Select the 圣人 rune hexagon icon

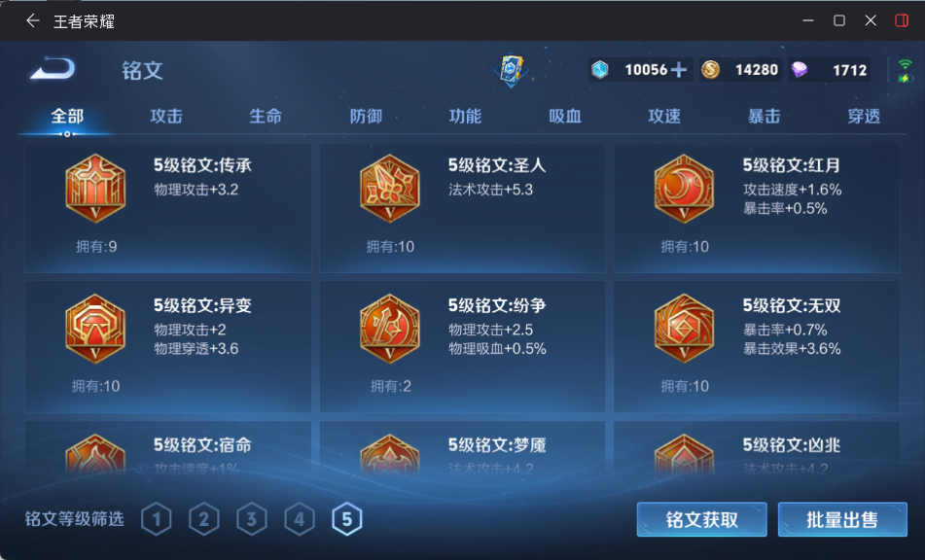coord(389,189)
